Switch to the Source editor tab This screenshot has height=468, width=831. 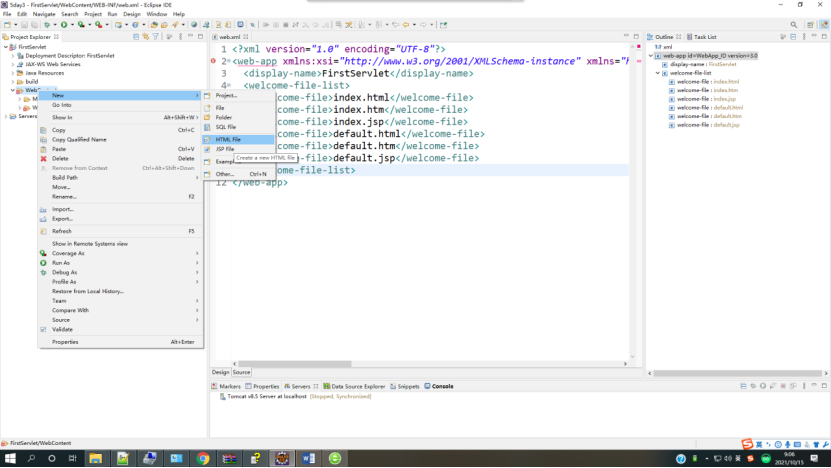[x=241, y=372]
